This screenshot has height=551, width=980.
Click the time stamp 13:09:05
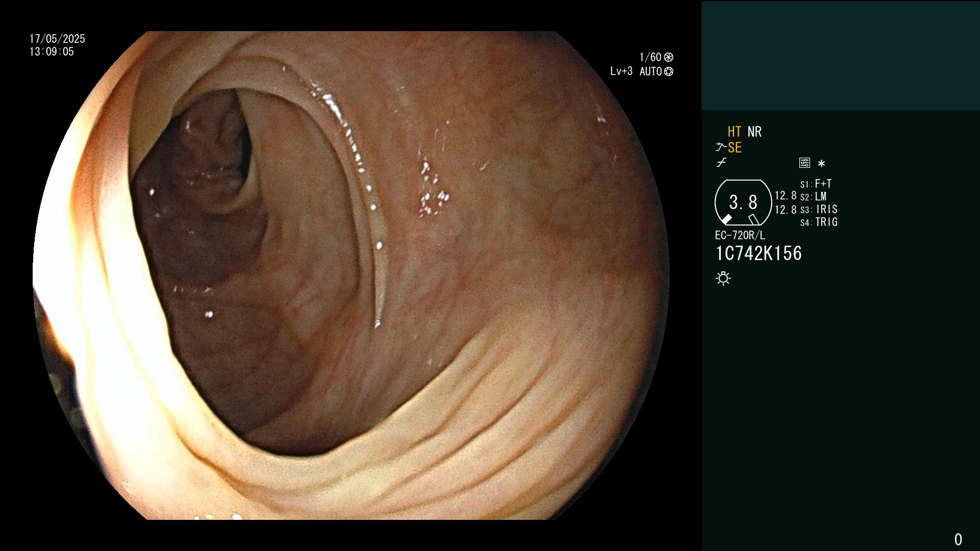52,52
